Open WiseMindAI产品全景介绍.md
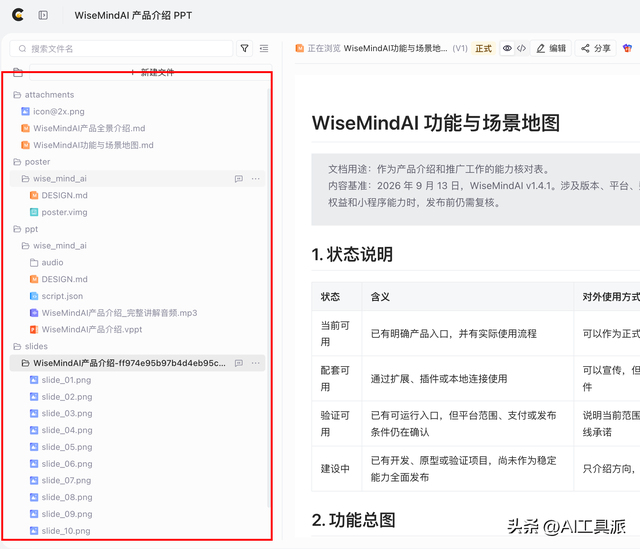Screen dimensions: 640x549 click(89, 128)
